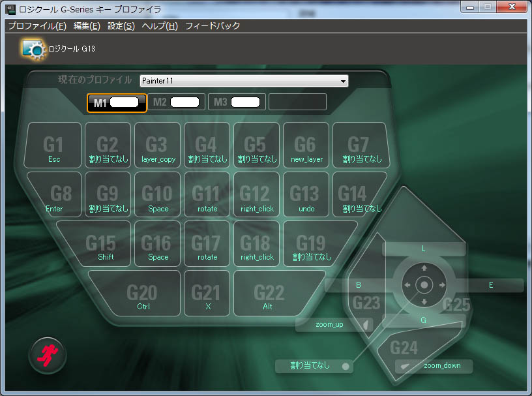Select the G3 layer_copy key

click(x=157, y=145)
